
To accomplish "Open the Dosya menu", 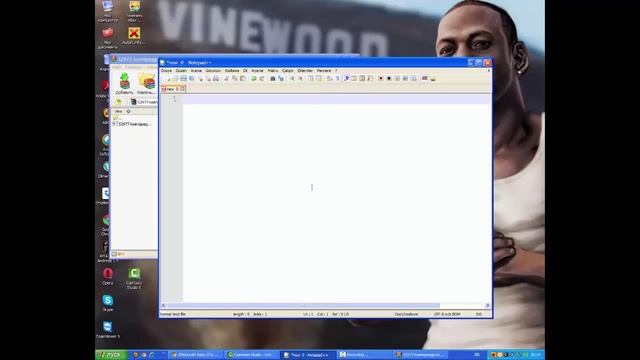I will pos(167,71).
